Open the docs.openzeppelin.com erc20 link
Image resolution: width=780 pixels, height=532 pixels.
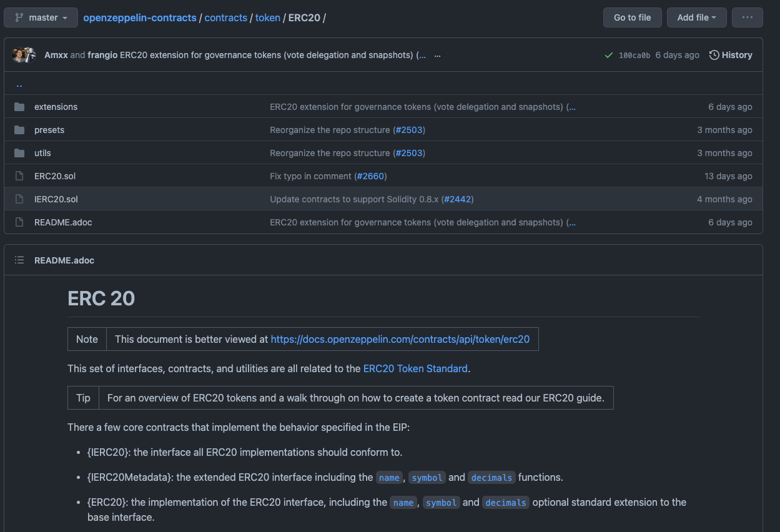pos(400,339)
